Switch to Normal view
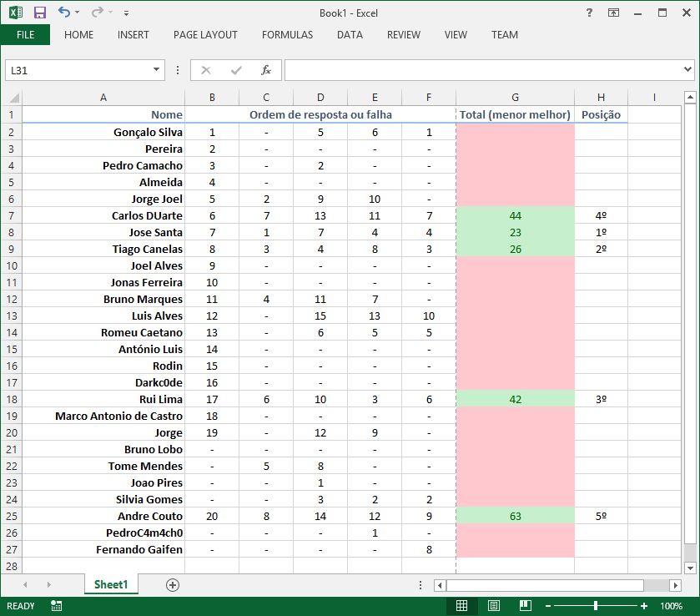 click(x=461, y=606)
